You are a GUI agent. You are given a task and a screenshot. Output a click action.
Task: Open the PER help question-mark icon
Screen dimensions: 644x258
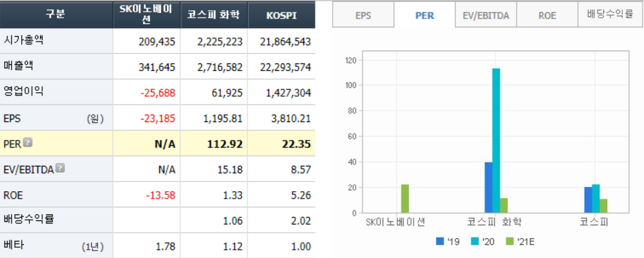(x=28, y=143)
